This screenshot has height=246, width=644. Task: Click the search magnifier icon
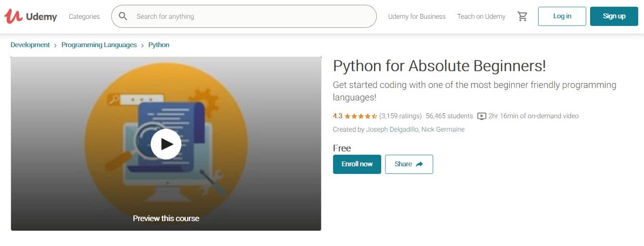pos(123,16)
